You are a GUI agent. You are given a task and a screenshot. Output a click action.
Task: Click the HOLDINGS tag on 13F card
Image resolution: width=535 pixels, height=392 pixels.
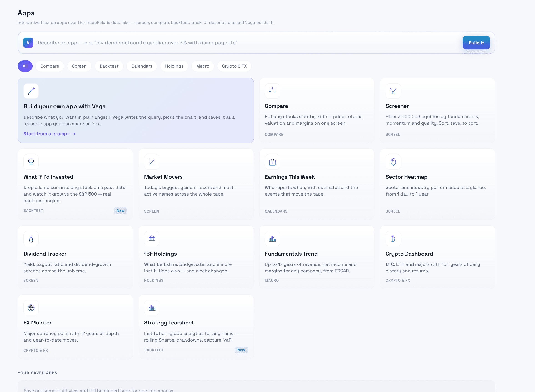[154, 281]
